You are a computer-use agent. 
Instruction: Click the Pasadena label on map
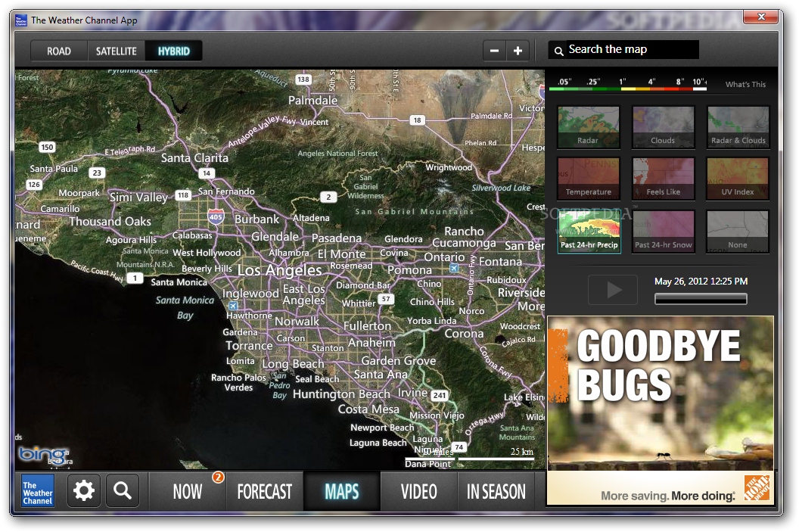336,238
